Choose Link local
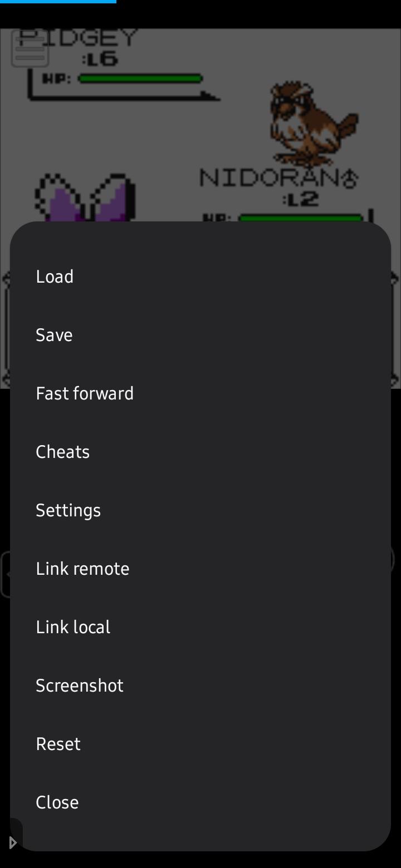The image size is (401, 868). [73, 627]
